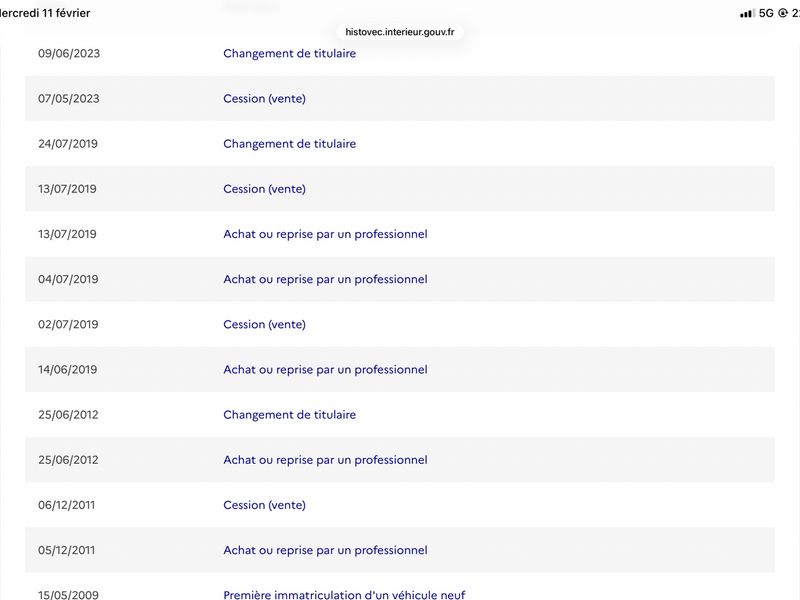Tap the 5G network indicator
Screen dimensions: 800x600
tap(766, 13)
